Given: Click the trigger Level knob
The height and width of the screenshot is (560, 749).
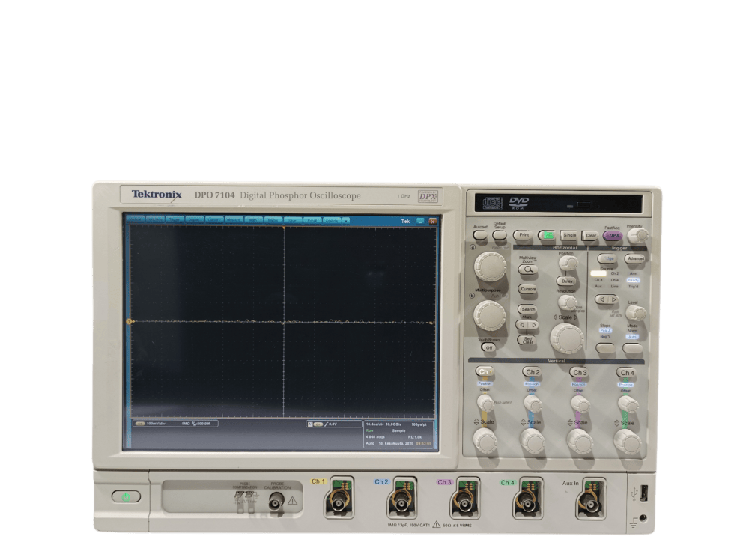Looking at the screenshot, I should [636, 313].
